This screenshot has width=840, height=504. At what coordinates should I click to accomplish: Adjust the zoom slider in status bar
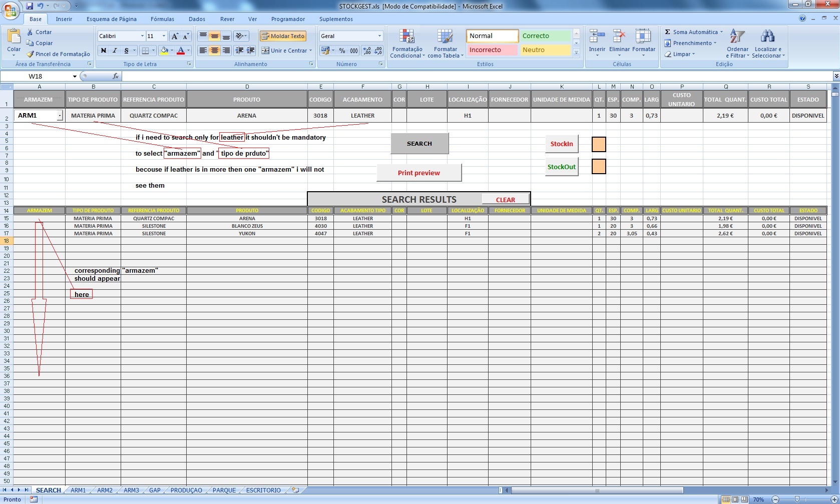click(x=797, y=499)
